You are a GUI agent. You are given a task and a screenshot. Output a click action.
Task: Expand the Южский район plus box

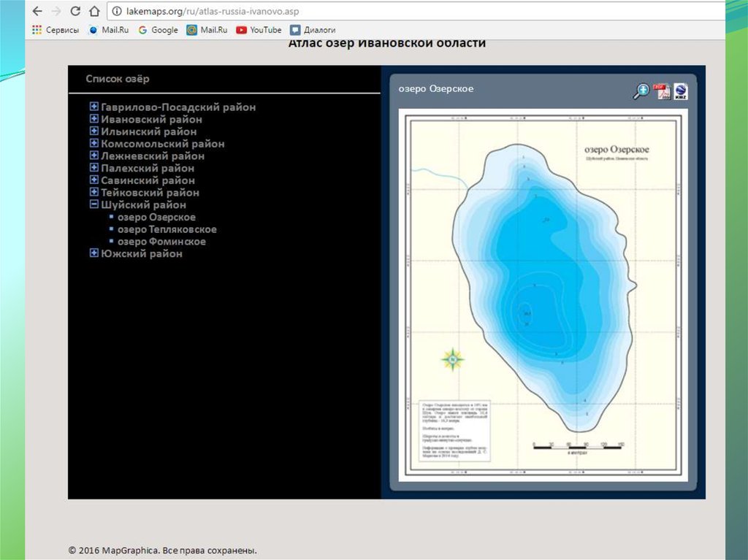[x=94, y=253]
